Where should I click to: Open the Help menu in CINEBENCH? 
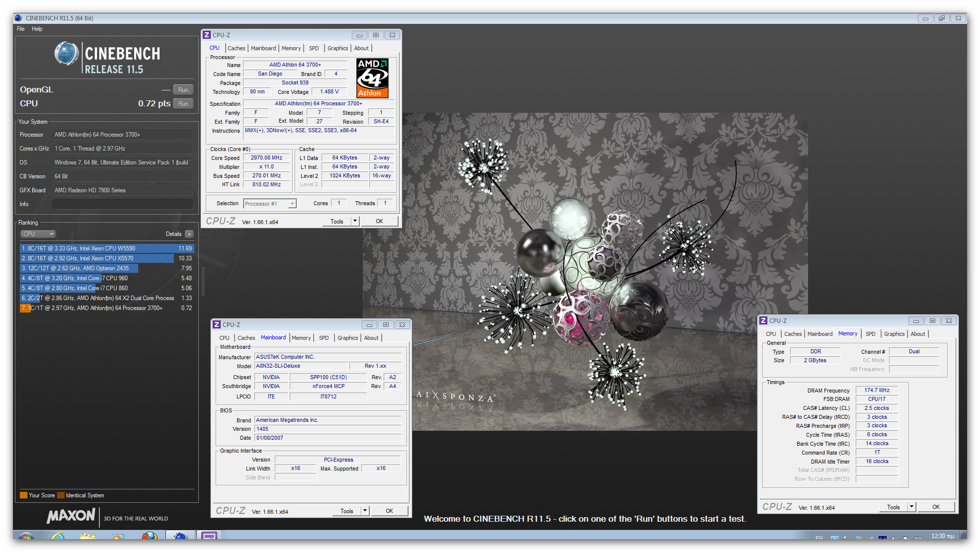pyautogui.click(x=37, y=29)
